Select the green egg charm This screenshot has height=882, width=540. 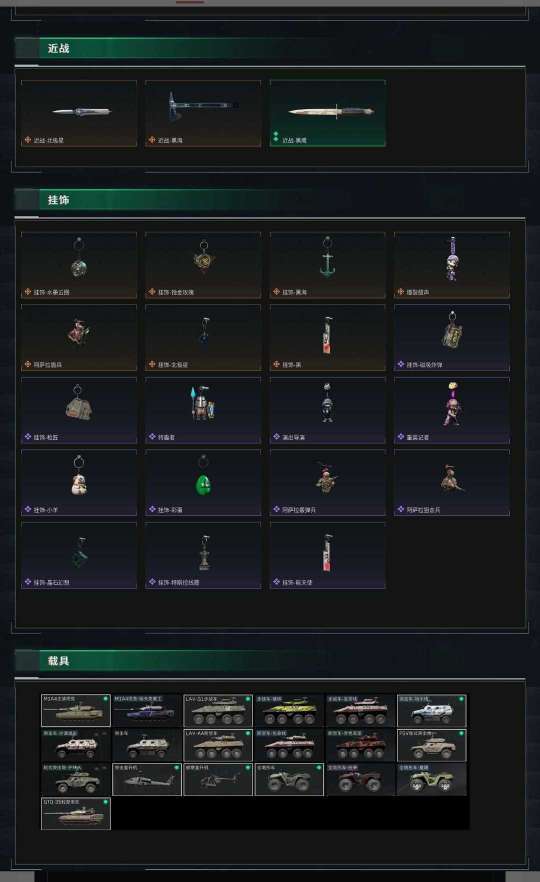tap(203, 482)
